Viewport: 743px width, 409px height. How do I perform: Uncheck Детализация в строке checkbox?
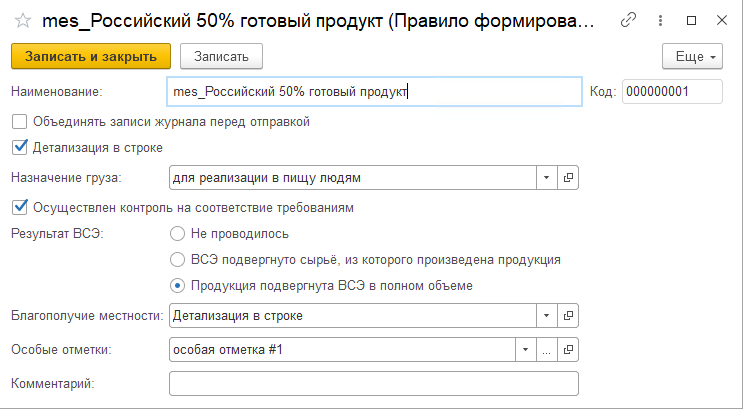pos(19,148)
